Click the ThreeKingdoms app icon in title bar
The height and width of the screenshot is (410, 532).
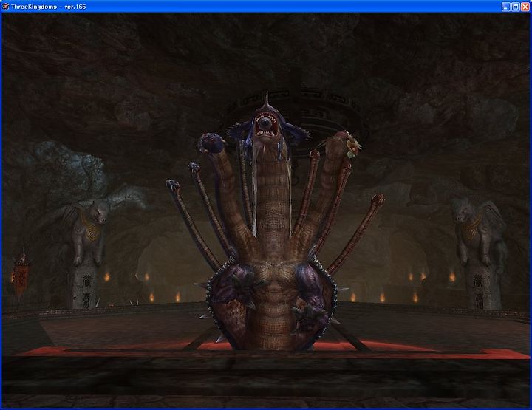6,7
